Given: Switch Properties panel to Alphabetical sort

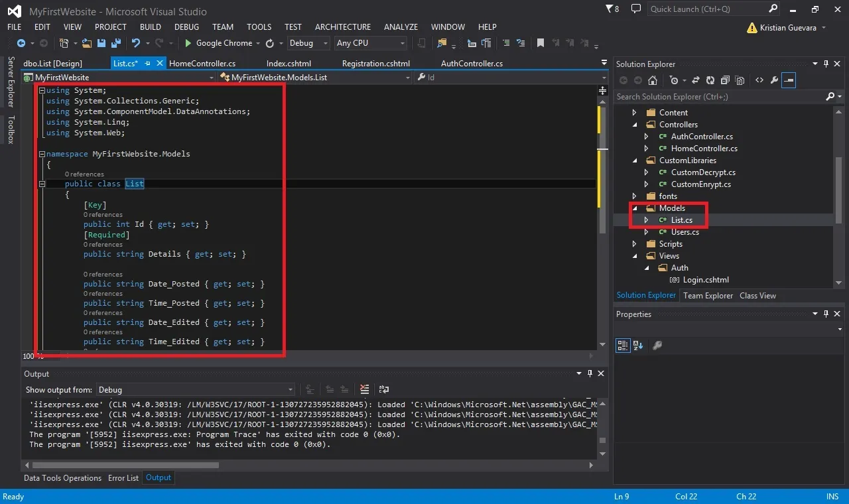Looking at the screenshot, I should (638, 346).
